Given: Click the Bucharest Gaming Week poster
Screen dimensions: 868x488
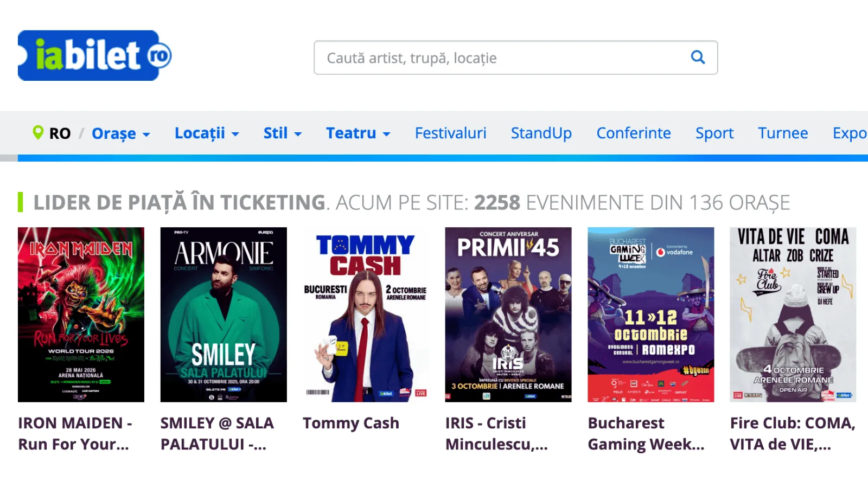Looking at the screenshot, I should tap(650, 314).
